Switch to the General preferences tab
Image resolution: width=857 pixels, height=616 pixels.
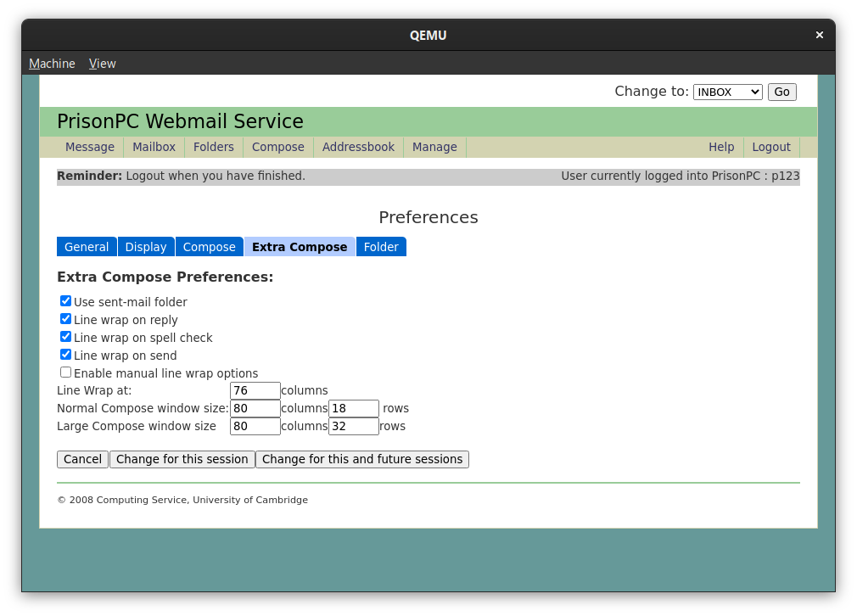(87, 247)
